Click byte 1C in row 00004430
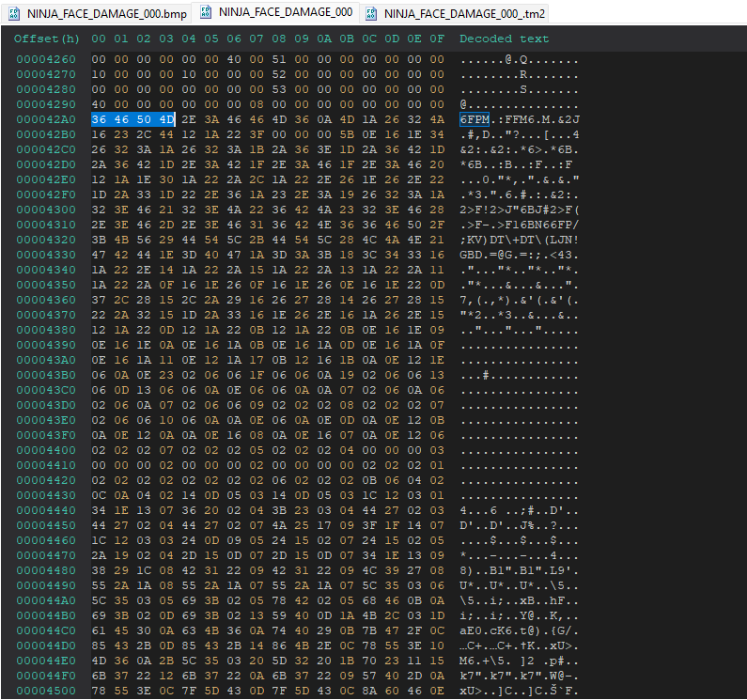 [x=369, y=494]
